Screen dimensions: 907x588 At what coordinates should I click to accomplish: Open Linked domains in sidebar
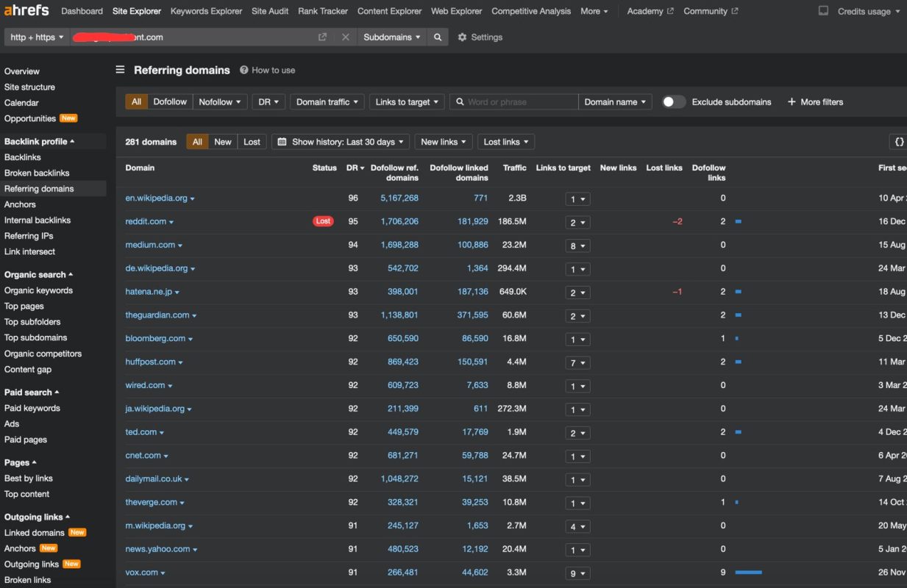coord(35,533)
